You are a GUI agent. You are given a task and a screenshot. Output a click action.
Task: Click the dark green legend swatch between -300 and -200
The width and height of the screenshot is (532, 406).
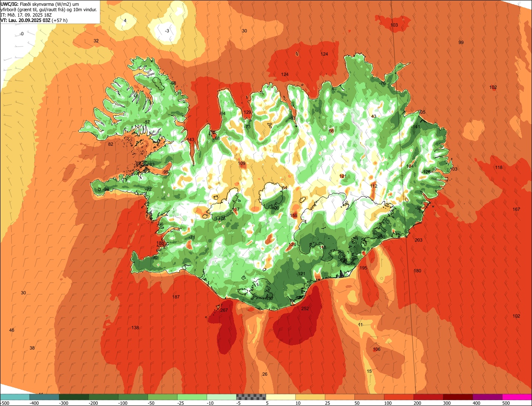(x=74, y=397)
